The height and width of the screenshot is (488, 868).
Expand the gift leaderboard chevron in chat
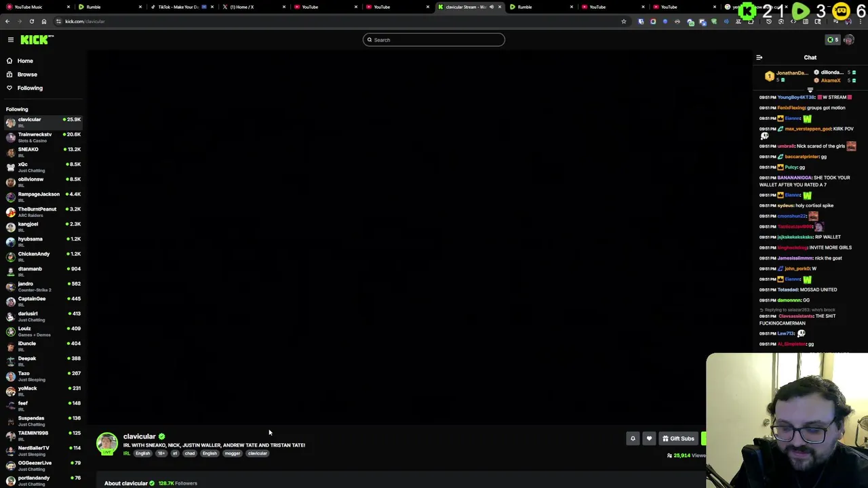click(810, 89)
